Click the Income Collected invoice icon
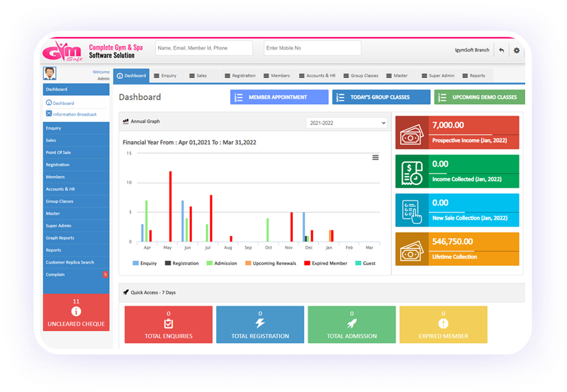The image size is (567, 392). [412, 173]
